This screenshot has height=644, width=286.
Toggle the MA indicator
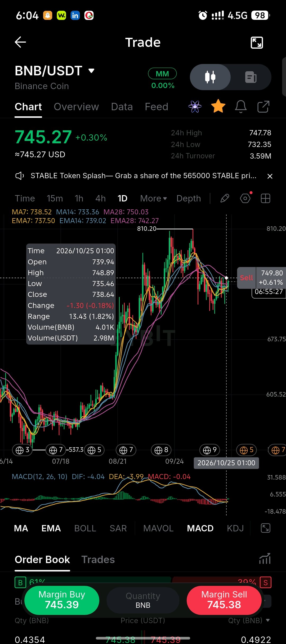[x=21, y=528]
